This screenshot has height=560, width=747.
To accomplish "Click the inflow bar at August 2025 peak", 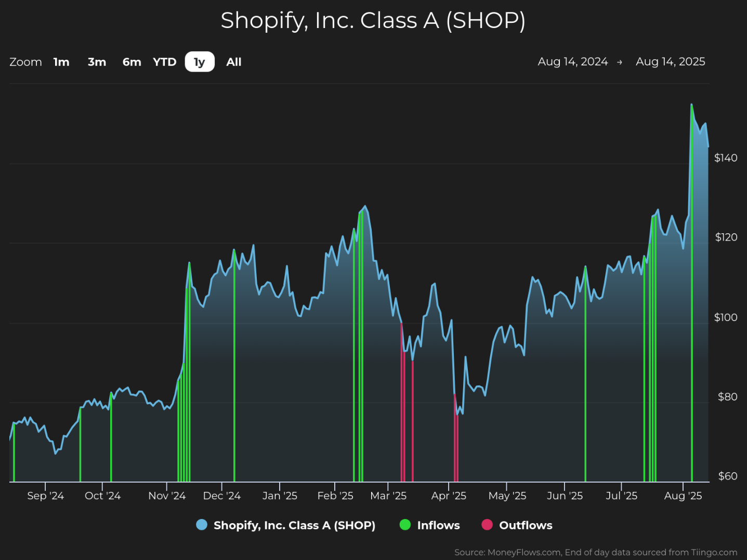I will (691, 293).
